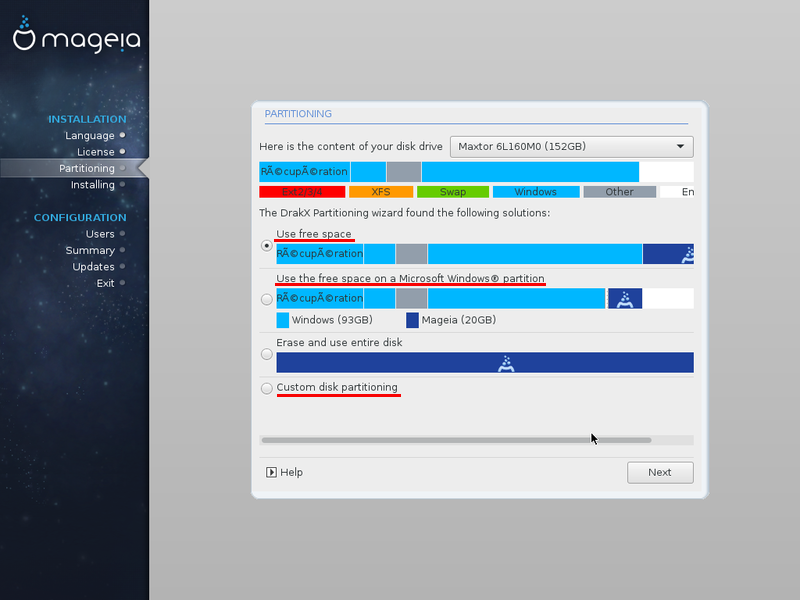Click the Mageia icon in the Use free space bar

click(687, 255)
